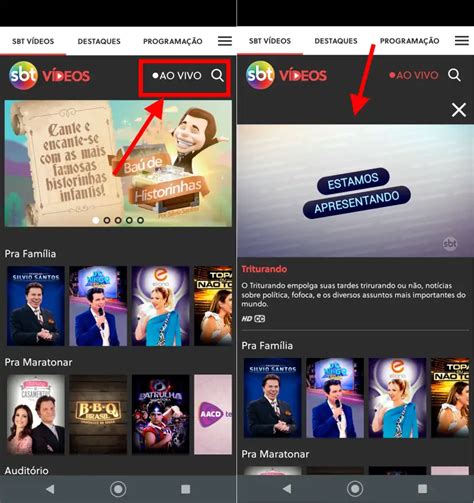Tap the Pra Família heading in the right screen

pyautogui.click(x=267, y=346)
